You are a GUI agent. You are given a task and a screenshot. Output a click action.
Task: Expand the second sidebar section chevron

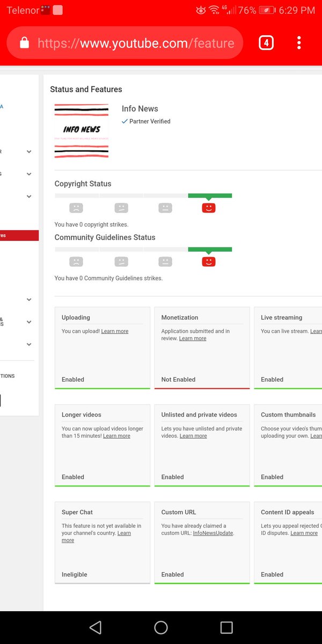(x=29, y=174)
